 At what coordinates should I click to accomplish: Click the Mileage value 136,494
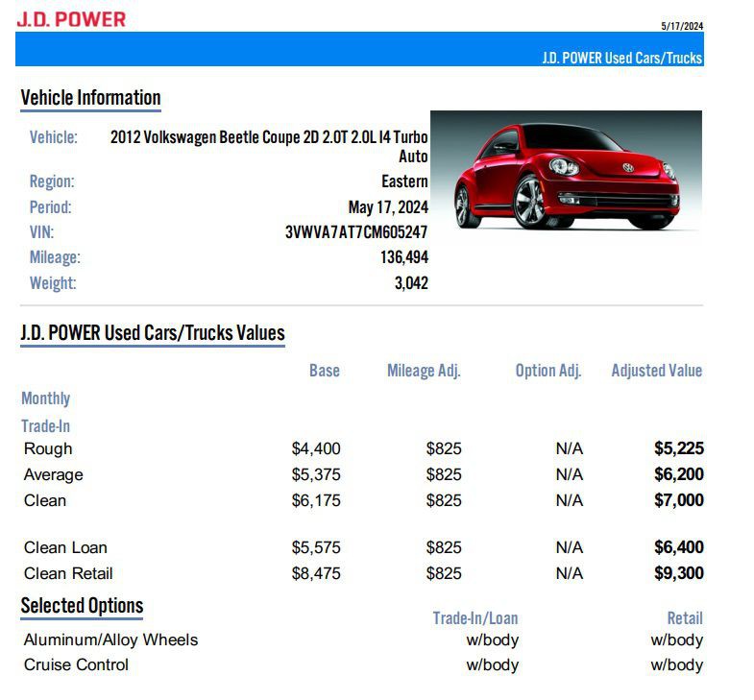404,257
